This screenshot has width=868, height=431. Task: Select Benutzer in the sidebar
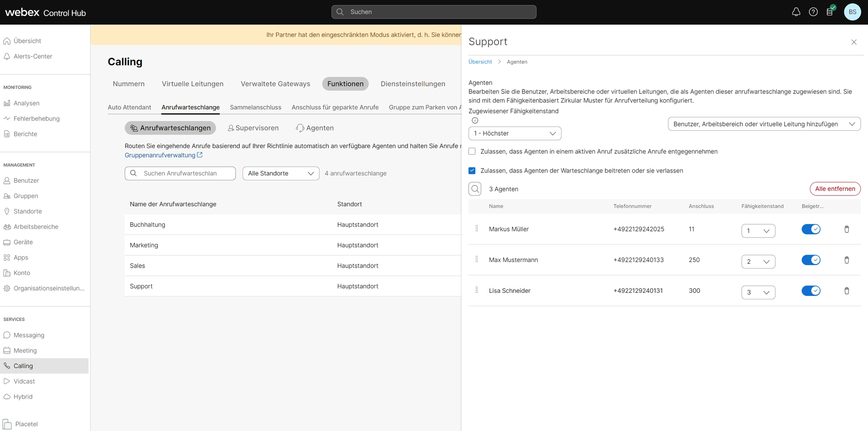26,181
